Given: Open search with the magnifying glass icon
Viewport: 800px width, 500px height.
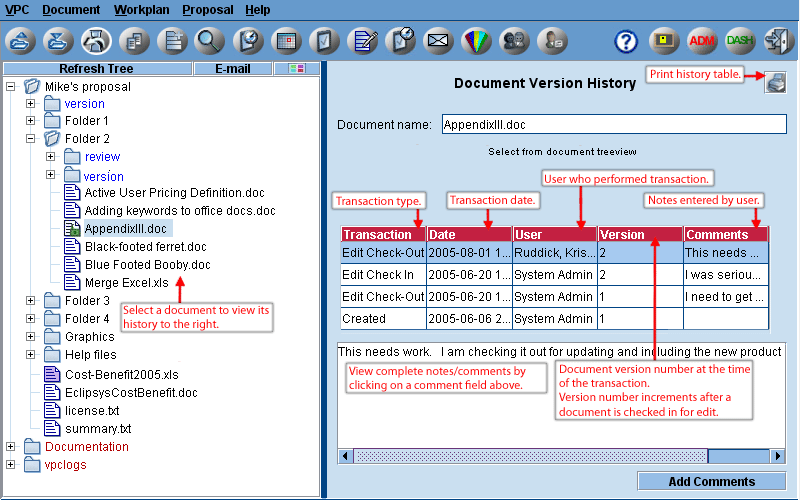Looking at the screenshot, I should point(210,41).
